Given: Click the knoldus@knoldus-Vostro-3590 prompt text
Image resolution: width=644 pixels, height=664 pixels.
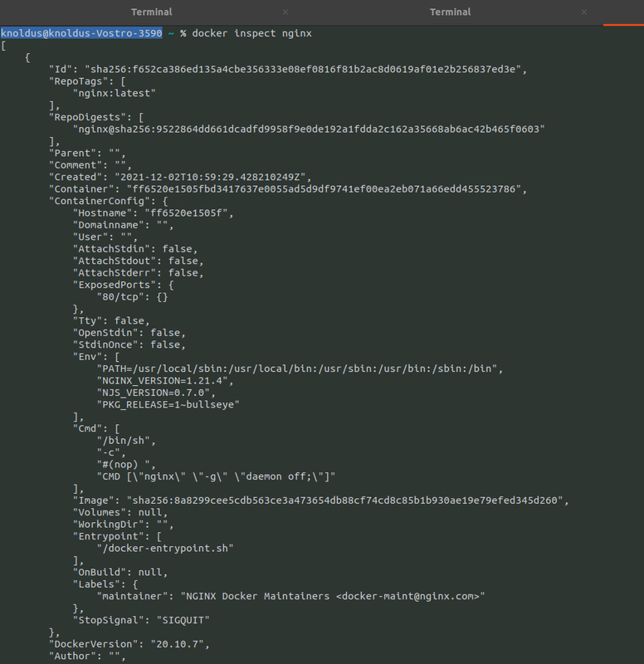Looking at the screenshot, I should point(81,33).
